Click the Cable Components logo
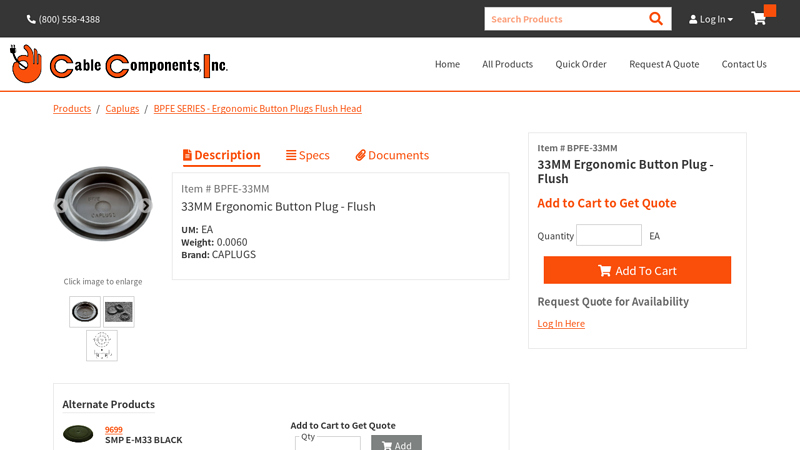This screenshot has height=450, width=800. tap(119, 64)
